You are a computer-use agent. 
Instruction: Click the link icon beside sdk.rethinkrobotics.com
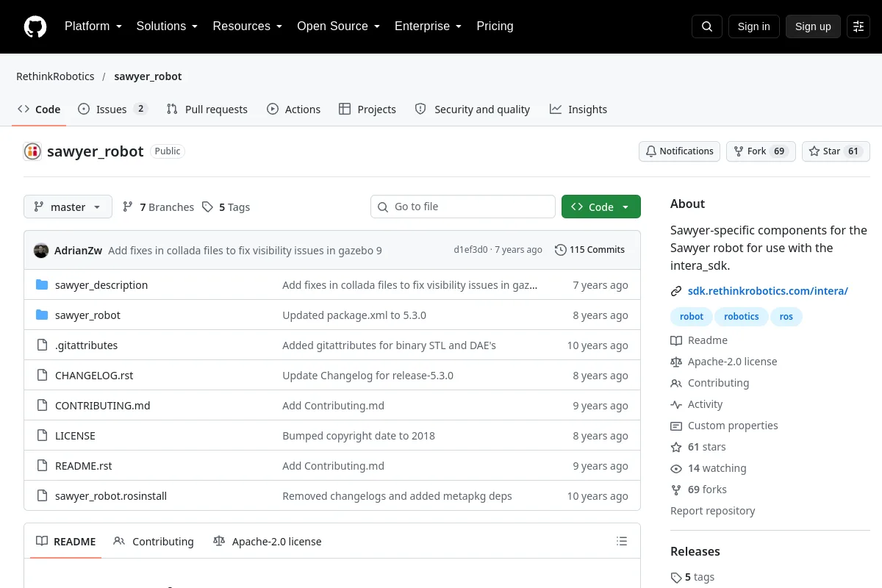click(676, 291)
